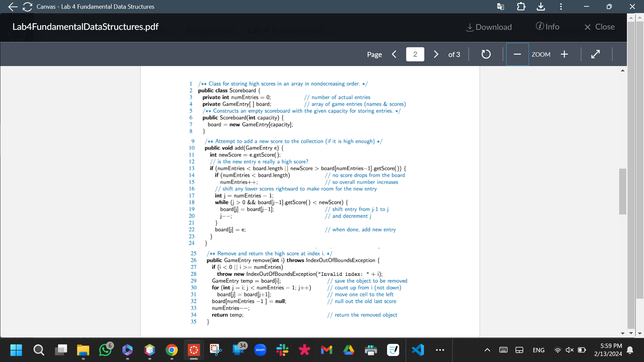Screen dimensions: 644x362
Task: Select the page number input field
Action: pos(415,54)
